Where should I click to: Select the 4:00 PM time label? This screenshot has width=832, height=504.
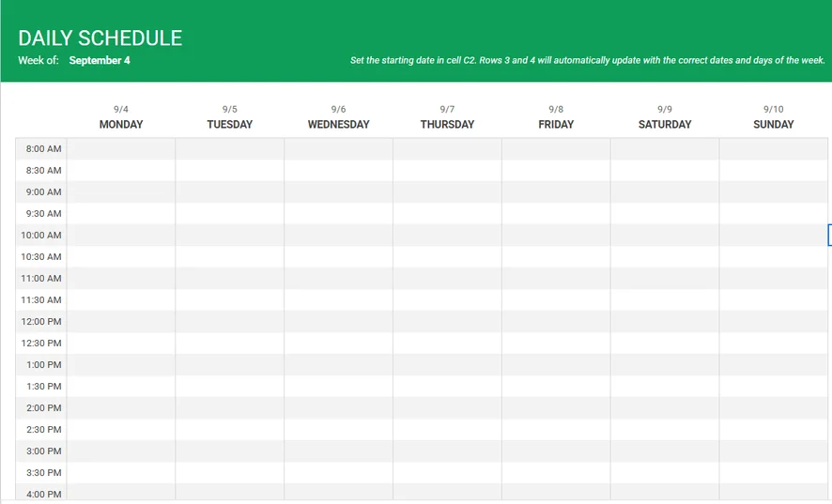coord(43,495)
